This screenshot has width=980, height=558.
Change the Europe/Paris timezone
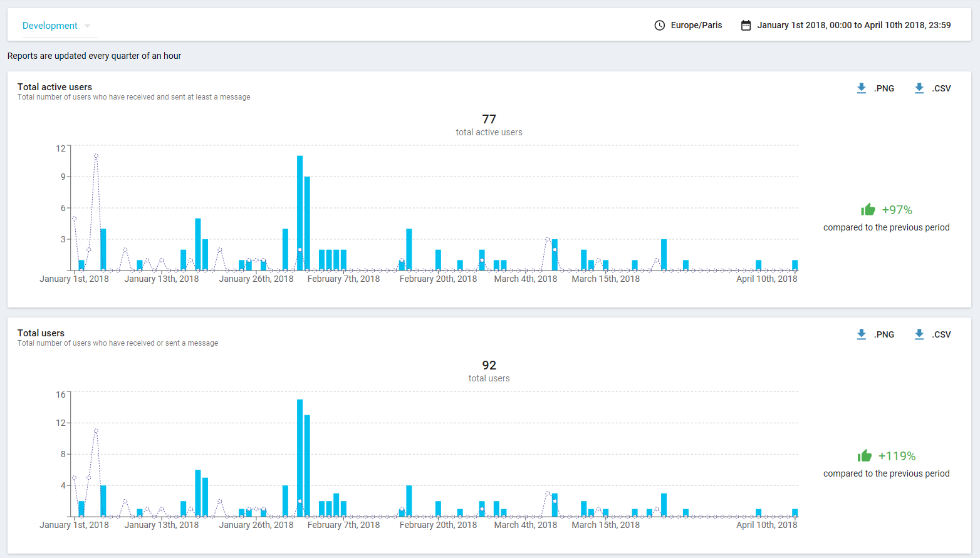point(696,26)
